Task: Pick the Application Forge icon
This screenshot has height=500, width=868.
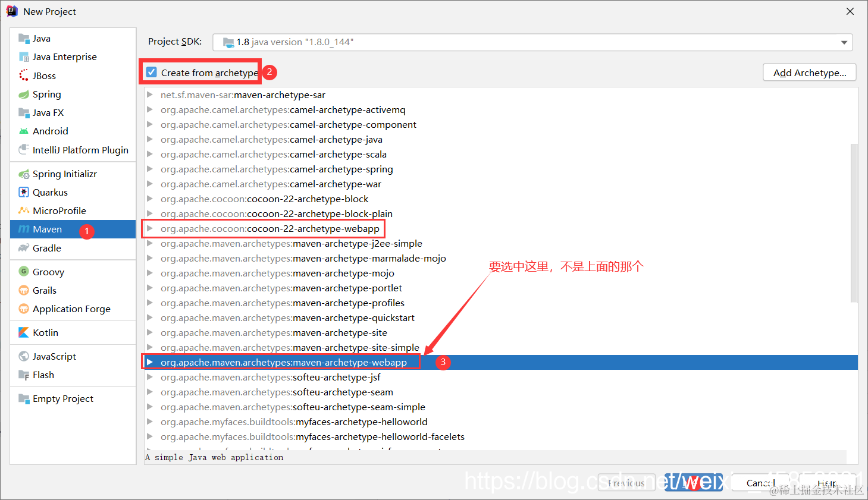Action: [24, 309]
